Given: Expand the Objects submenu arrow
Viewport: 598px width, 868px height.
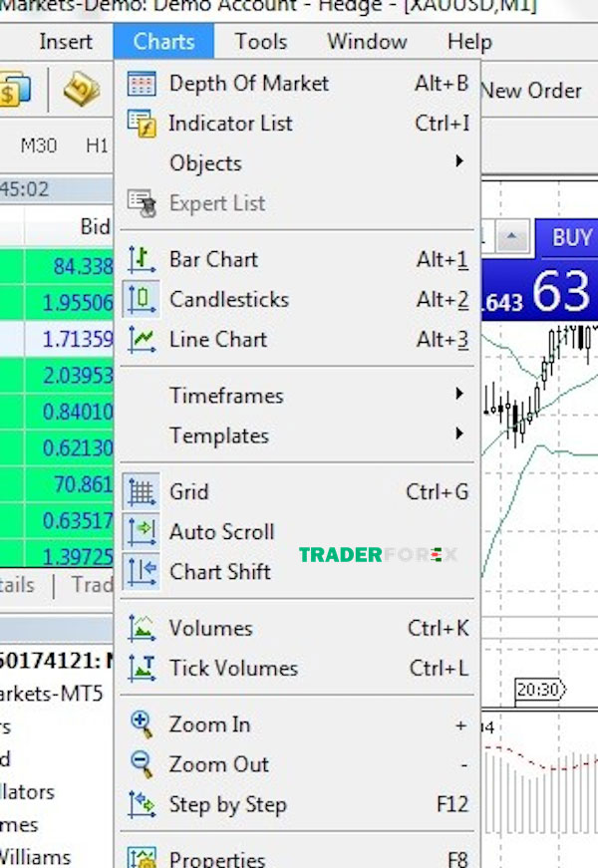Looking at the screenshot, I should 459,161.
